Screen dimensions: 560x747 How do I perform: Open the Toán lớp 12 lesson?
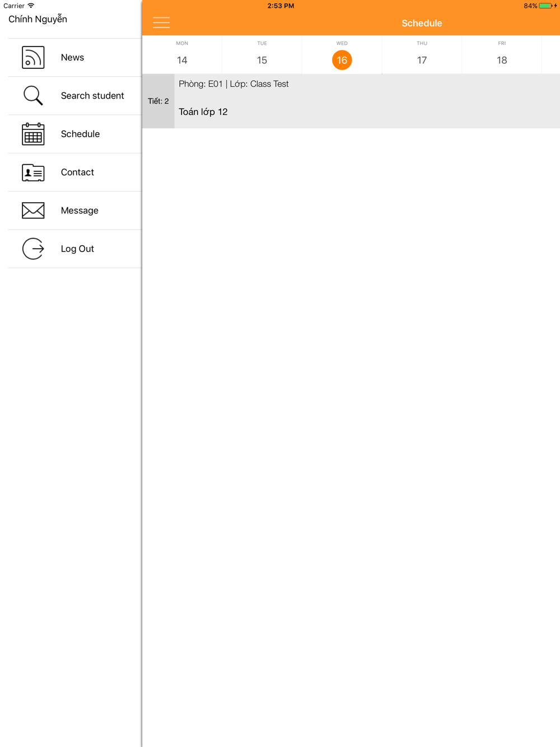click(x=203, y=112)
